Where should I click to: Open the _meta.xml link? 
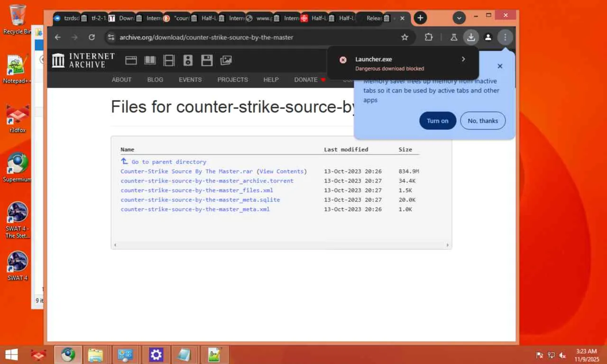(x=195, y=209)
